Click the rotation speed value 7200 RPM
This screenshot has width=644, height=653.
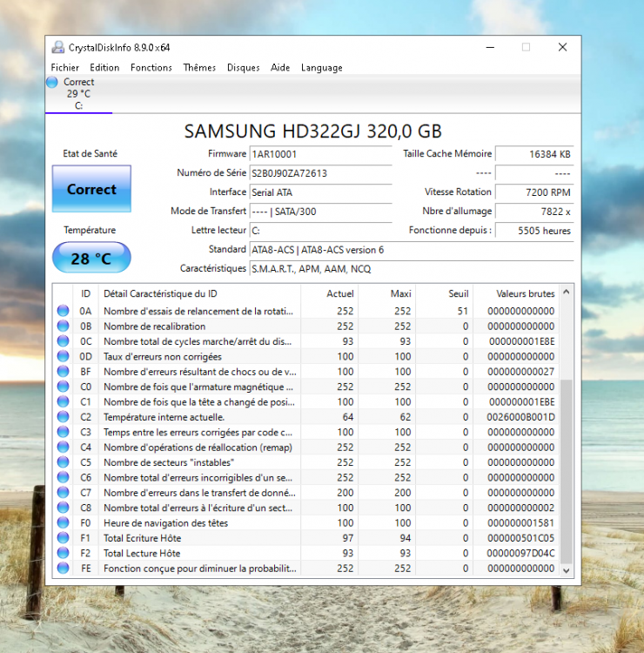[534, 192]
